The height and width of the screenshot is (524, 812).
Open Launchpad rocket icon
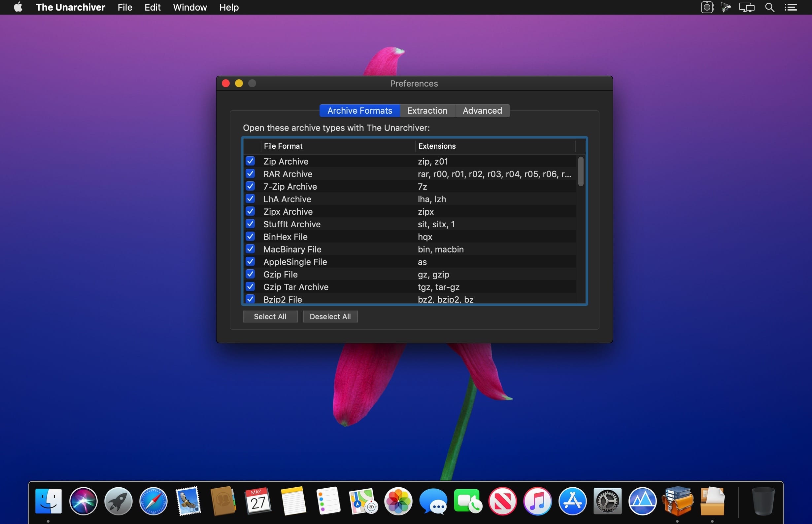[x=118, y=501]
